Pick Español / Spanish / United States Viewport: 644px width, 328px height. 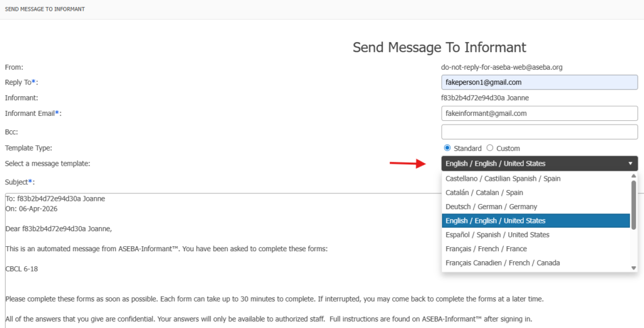[x=497, y=235]
